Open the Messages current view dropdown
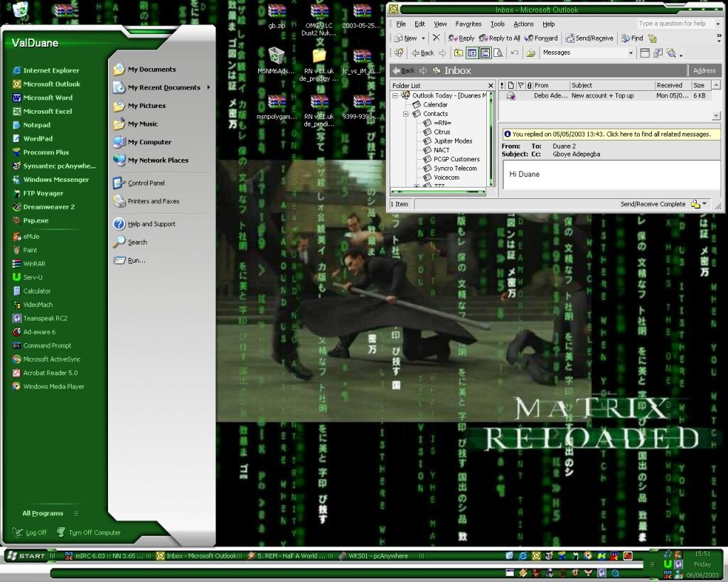This screenshot has width=728, height=582. pos(631,53)
